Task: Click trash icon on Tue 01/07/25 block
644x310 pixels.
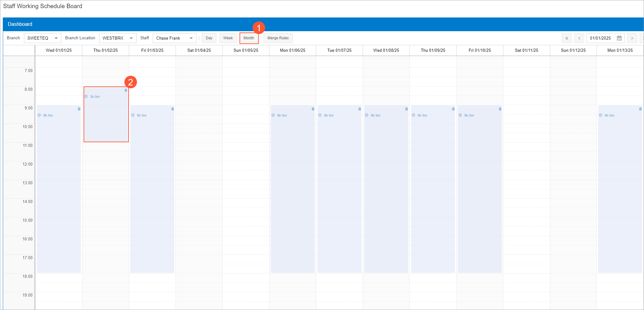Action: (360, 109)
